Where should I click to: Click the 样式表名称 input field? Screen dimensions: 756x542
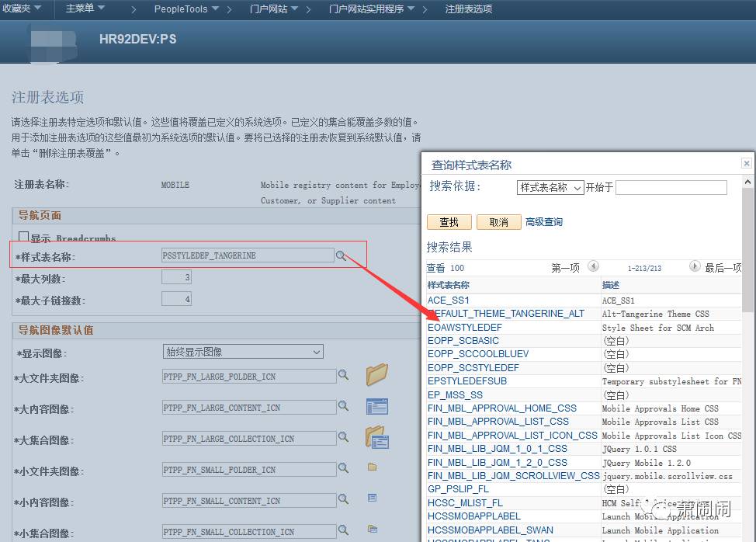tap(248, 255)
